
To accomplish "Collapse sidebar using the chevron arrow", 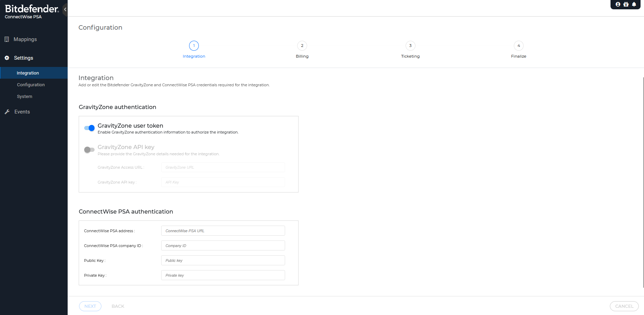I will coord(65,9).
